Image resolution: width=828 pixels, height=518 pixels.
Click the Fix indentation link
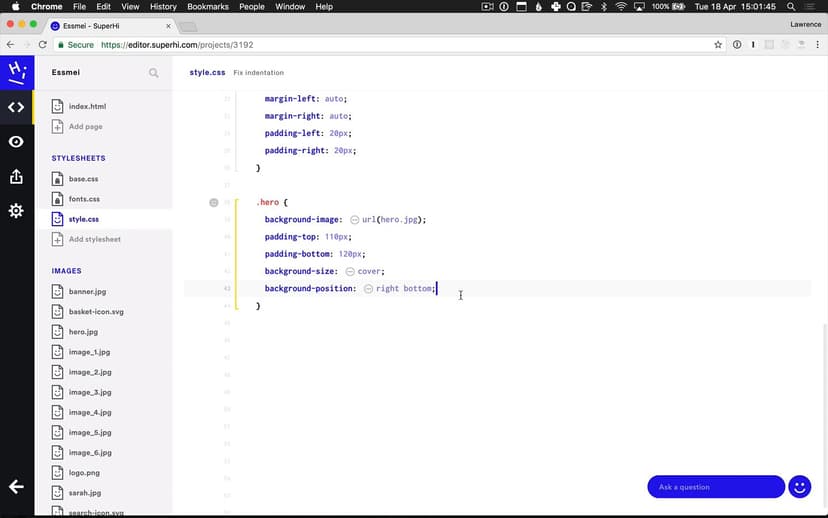click(x=258, y=73)
